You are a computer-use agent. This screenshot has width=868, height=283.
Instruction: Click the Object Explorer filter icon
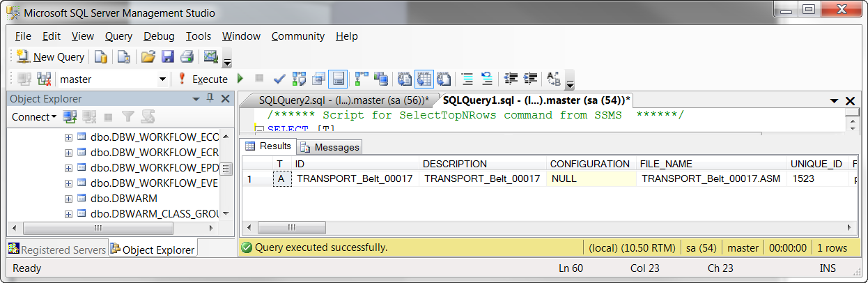[x=128, y=117]
